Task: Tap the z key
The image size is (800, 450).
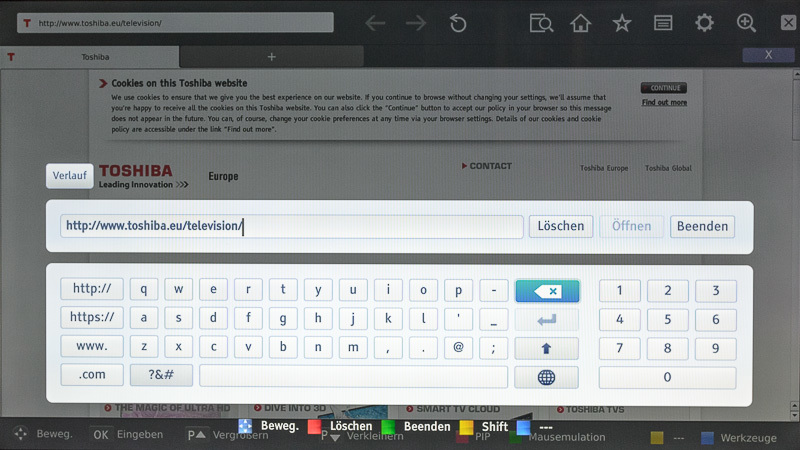Action: coord(144,347)
